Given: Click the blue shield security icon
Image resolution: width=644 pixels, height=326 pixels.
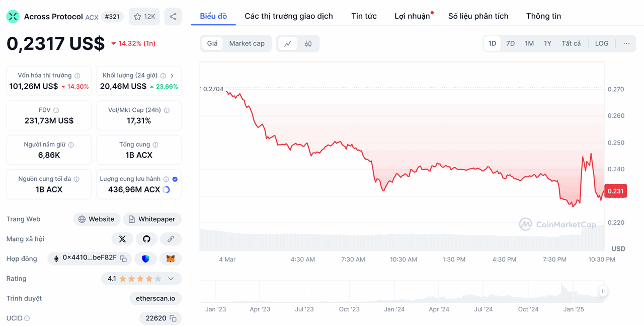Looking at the screenshot, I should 146,259.
